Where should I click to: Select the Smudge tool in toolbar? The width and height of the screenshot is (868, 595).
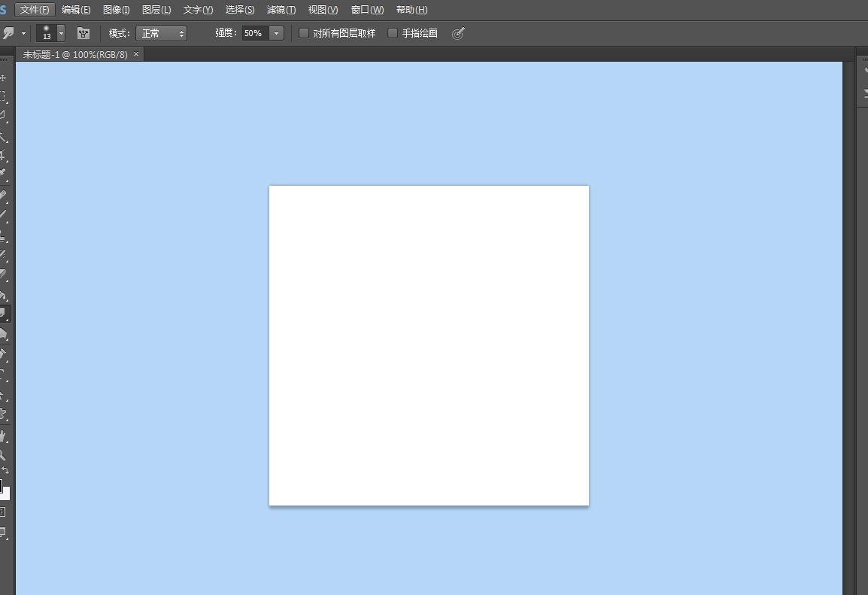[x=4, y=314]
